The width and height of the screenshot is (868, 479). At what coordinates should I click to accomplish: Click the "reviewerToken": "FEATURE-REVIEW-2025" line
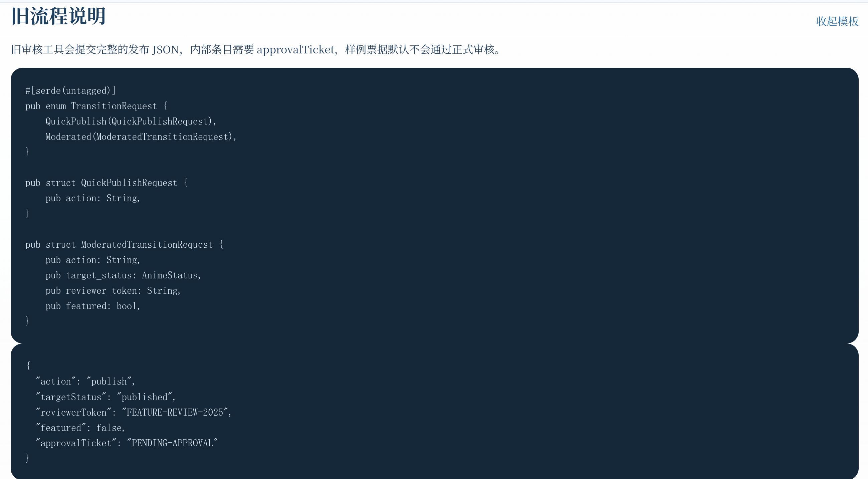click(x=134, y=412)
